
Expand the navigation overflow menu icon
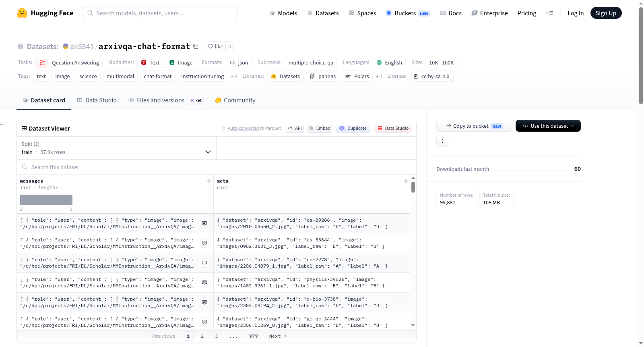pos(549,13)
